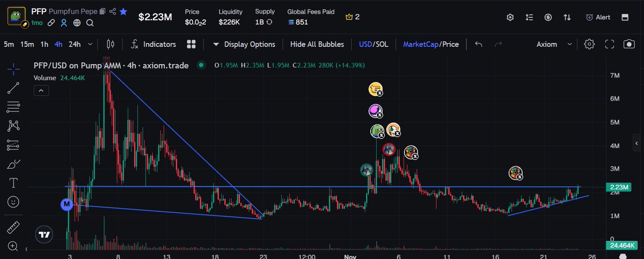Click the up-down arrows swap icon
The height and width of the screenshot is (259, 644).
click(567, 17)
